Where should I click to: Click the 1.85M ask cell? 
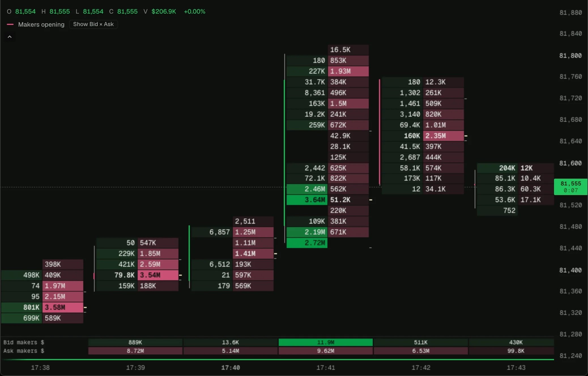158,254
